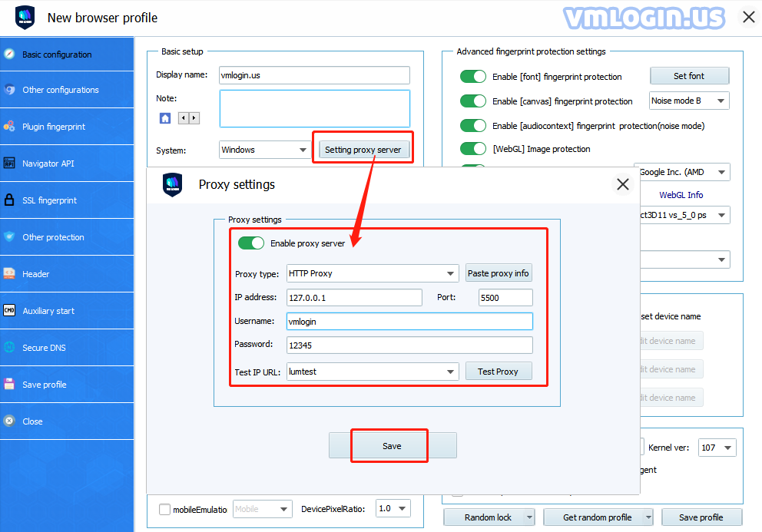762x532 pixels.
Task: Open Auxiliary start section in sidebar
Action: point(67,311)
